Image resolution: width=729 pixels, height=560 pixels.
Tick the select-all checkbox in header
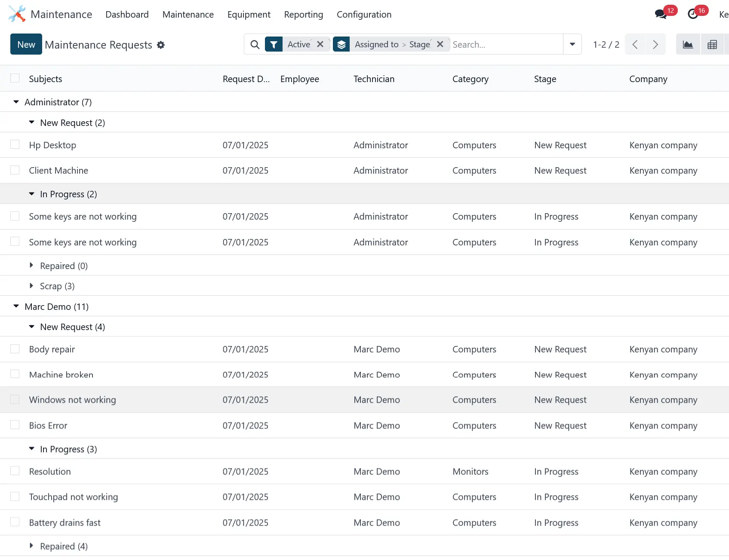(15, 78)
